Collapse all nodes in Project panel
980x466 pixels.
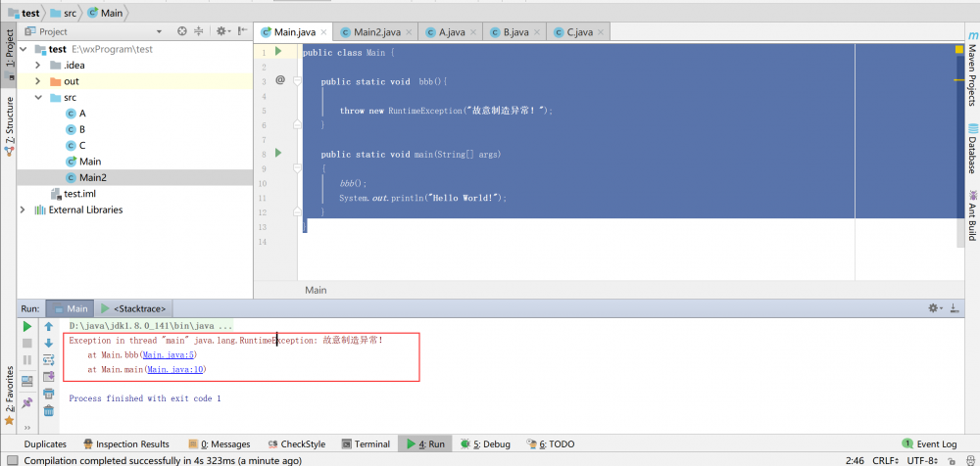[199, 31]
